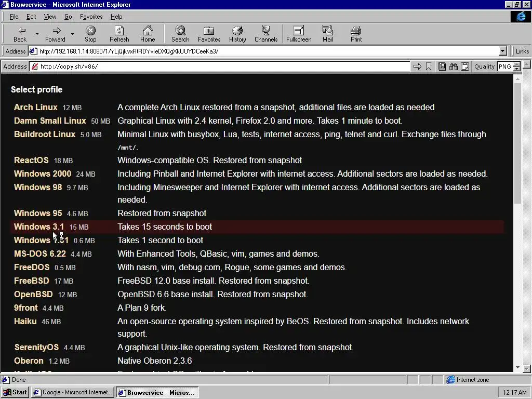The width and height of the screenshot is (532, 399).
Task: Click the Browservice taskbar button
Action: point(157,392)
